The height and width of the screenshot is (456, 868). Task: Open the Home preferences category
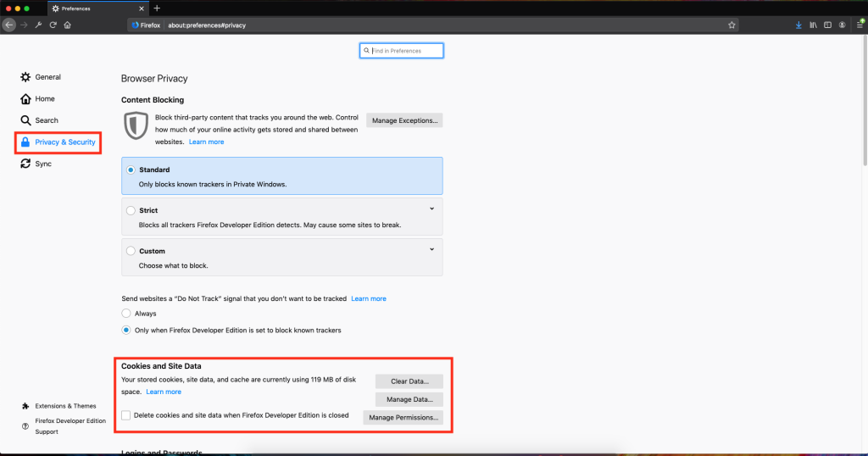point(37,98)
